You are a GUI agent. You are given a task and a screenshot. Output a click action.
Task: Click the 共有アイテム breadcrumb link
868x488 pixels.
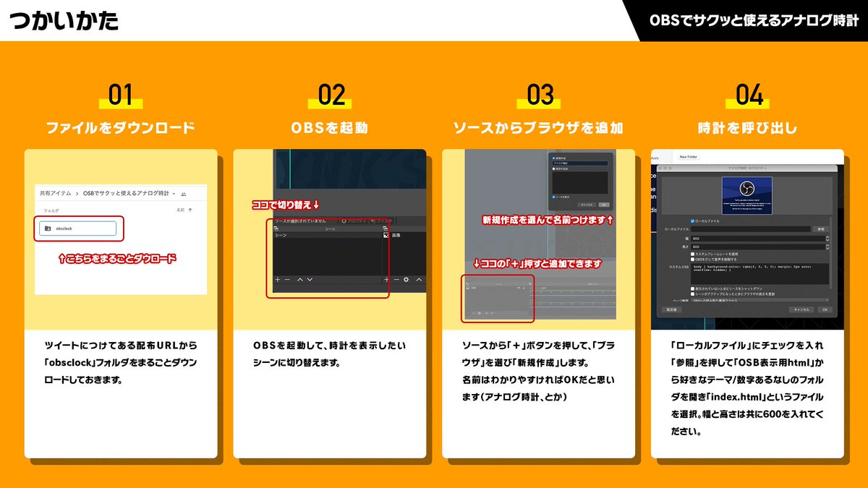56,194
